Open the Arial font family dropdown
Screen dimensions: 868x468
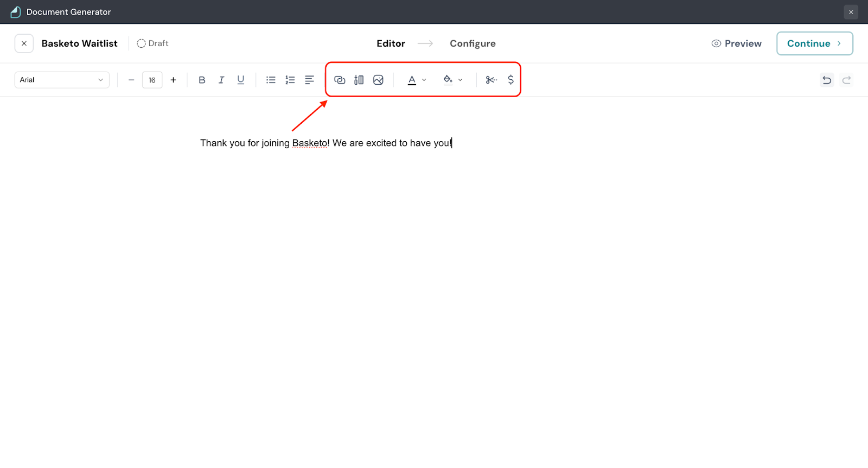(x=62, y=80)
